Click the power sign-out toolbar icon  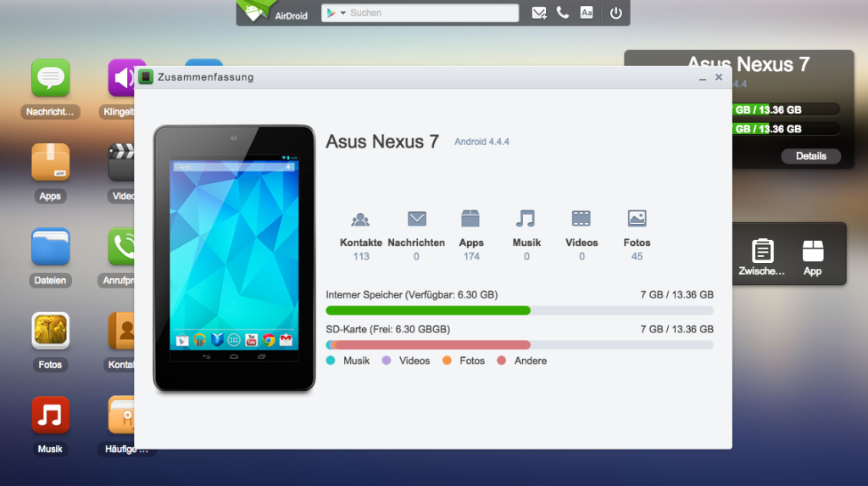(x=615, y=13)
